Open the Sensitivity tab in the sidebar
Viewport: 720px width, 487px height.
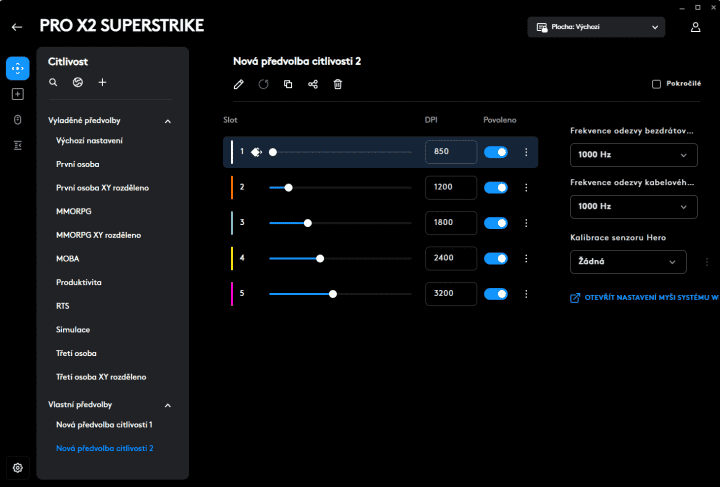pyautogui.click(x=17, y=68)
